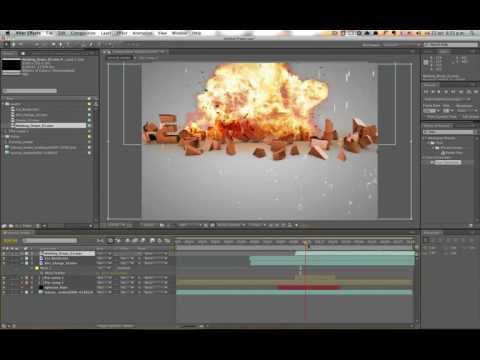480x360 pixels.
Task: Click the current time indicator in timeline ruler
Action: pos(306,243)
